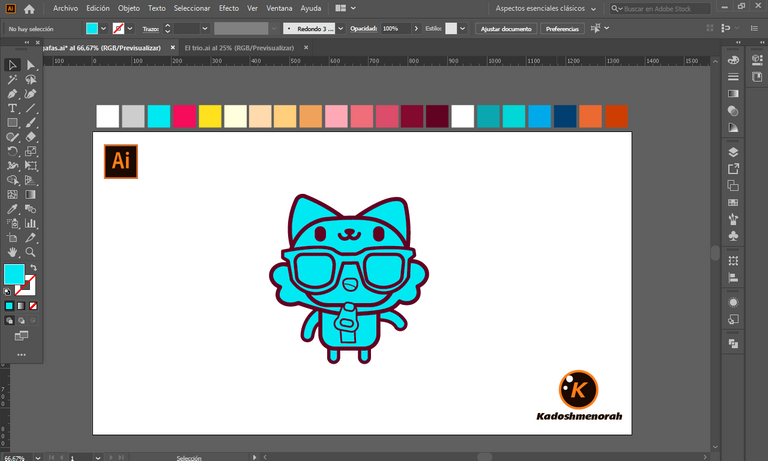The image size is (768, 461).
Task: Select the Line Segment tool
Action: [x=30, y=108]
